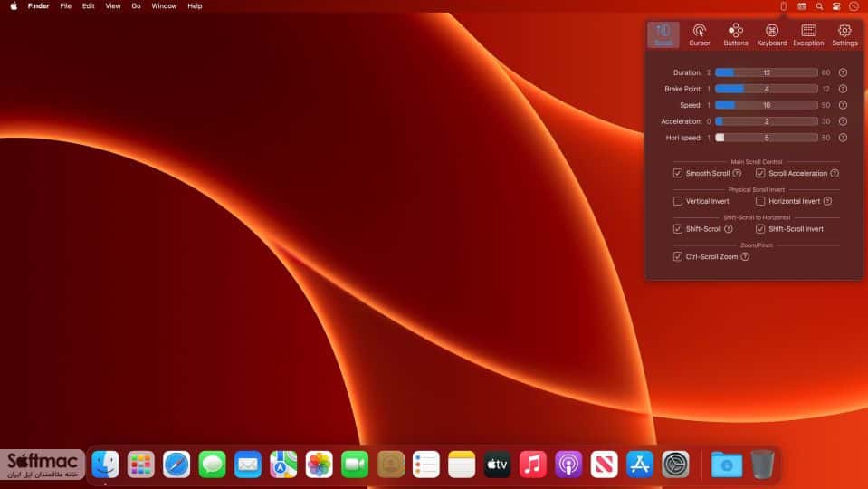The image size is (868, 489).
Task: Show help for Duration
Action: pos(843,72)
